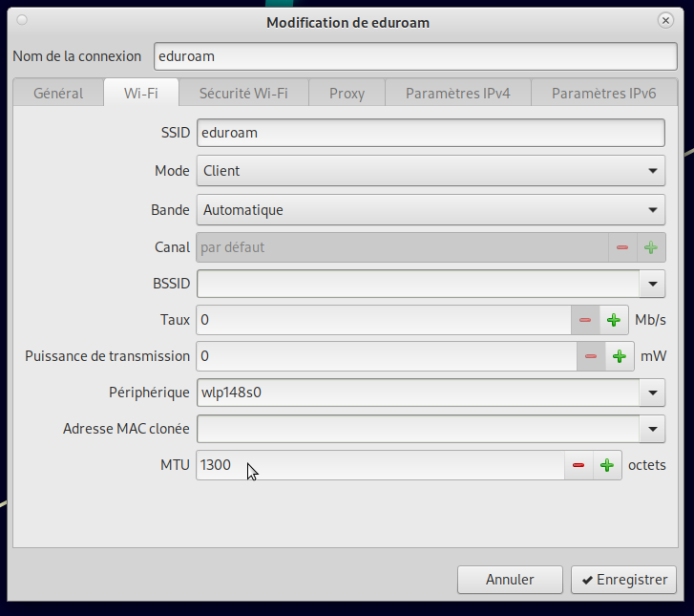Switch to the Général tab
The width and height of the screenshot is (694, 616).
pos(58,94)
